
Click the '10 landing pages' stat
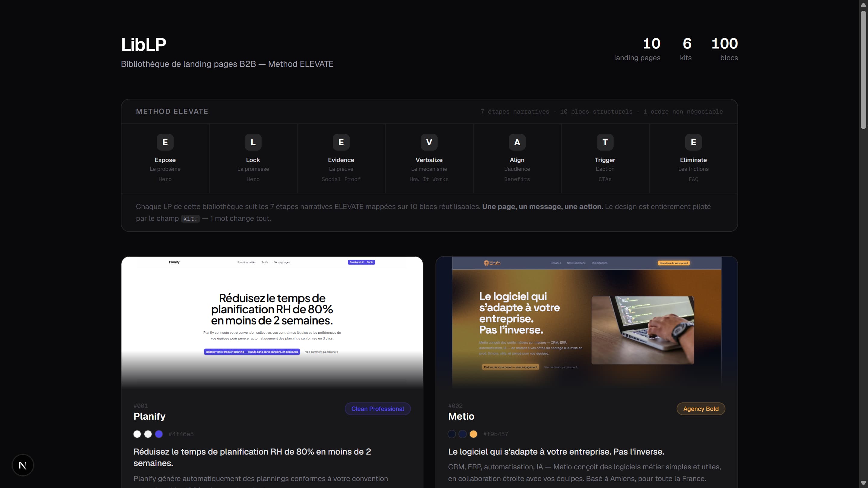click(637, 49)
